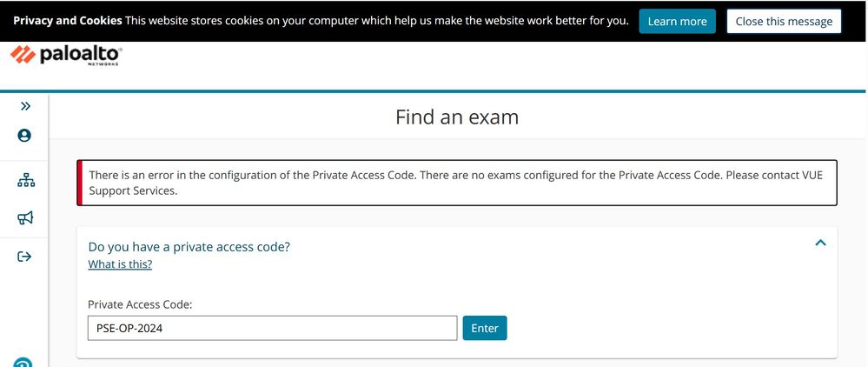Open the user profile icon
868x367 pixels.
24,136
